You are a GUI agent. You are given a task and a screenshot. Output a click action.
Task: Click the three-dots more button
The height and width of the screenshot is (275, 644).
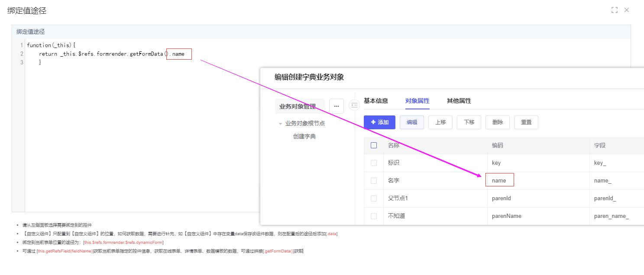tap(336, 106)
